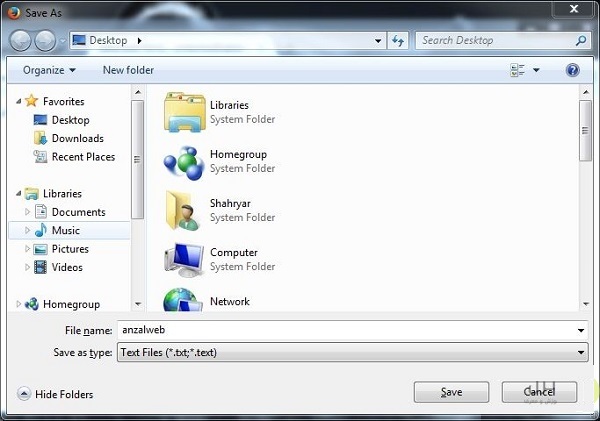Open the Shahryar user folder icon

click(183, 209)
